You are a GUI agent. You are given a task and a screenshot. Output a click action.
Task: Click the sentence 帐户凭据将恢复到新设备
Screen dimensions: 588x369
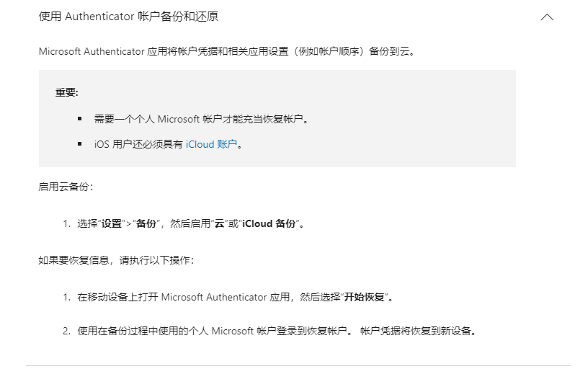coord(419,331)
